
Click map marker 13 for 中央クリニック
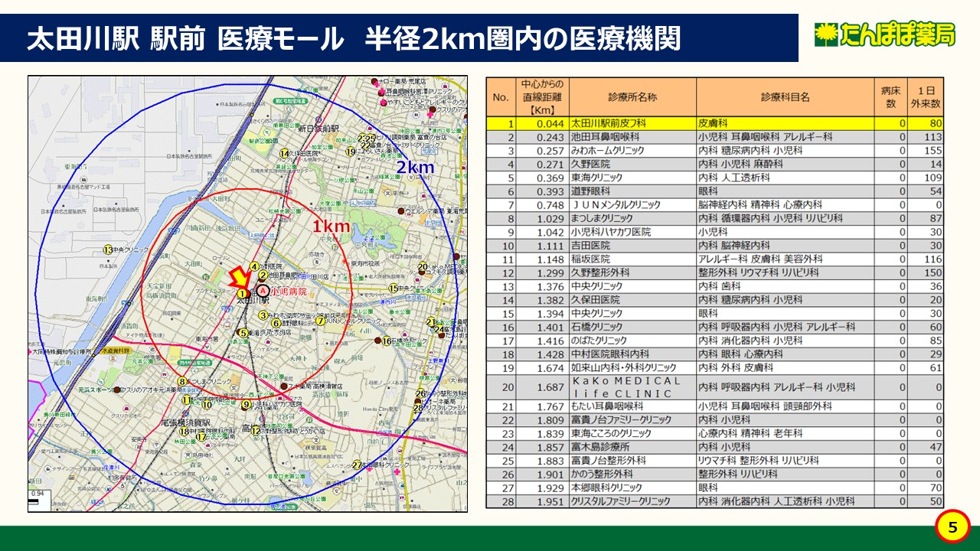tap(108, 249)
